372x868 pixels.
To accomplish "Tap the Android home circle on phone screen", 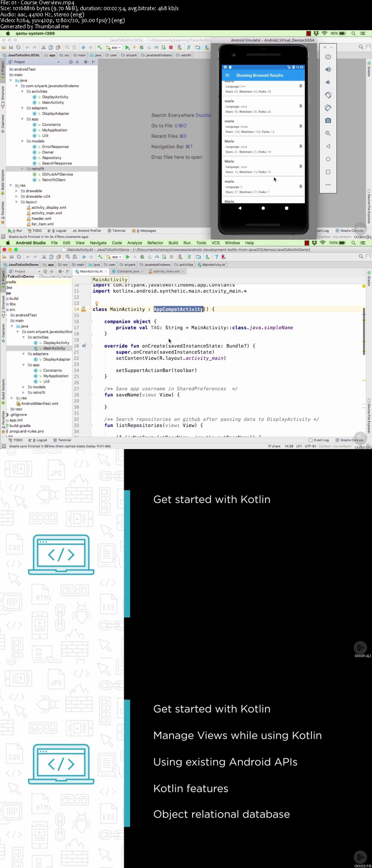I will (263, 208).
